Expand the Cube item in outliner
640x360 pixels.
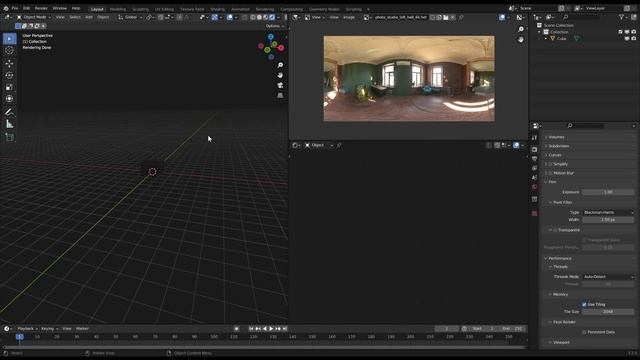point(546,38)
